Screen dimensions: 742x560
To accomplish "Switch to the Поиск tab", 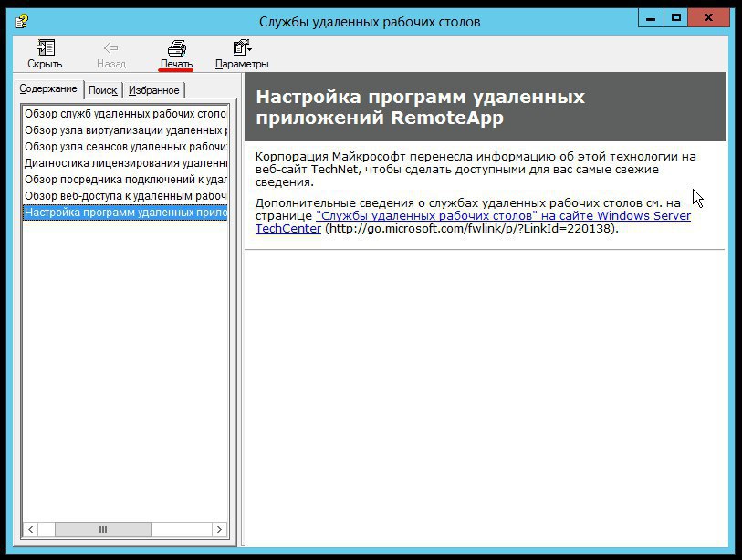I will [103, 90].
